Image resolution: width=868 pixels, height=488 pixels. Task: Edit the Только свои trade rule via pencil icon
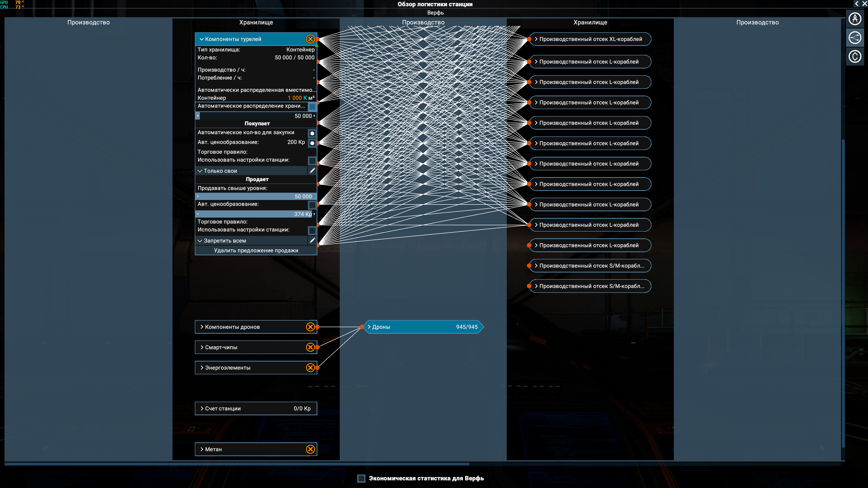tap(312, 171)
